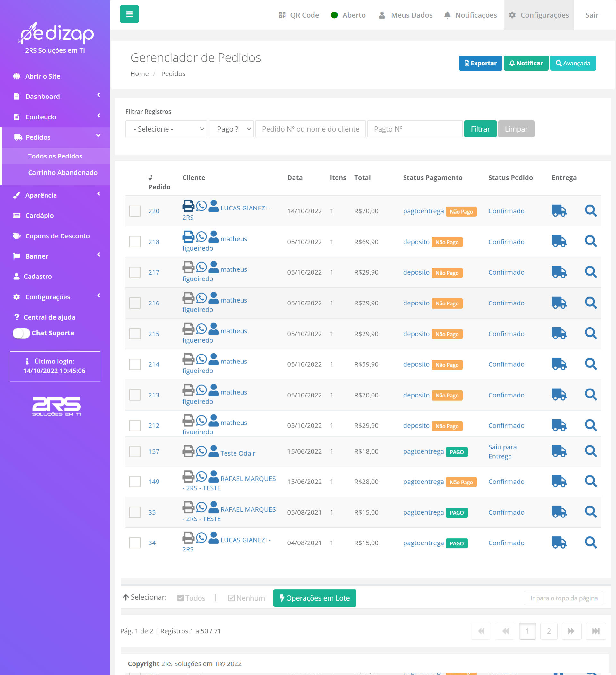Click the Exportar button
Screen dimensions: 616x675
(480, 63)
